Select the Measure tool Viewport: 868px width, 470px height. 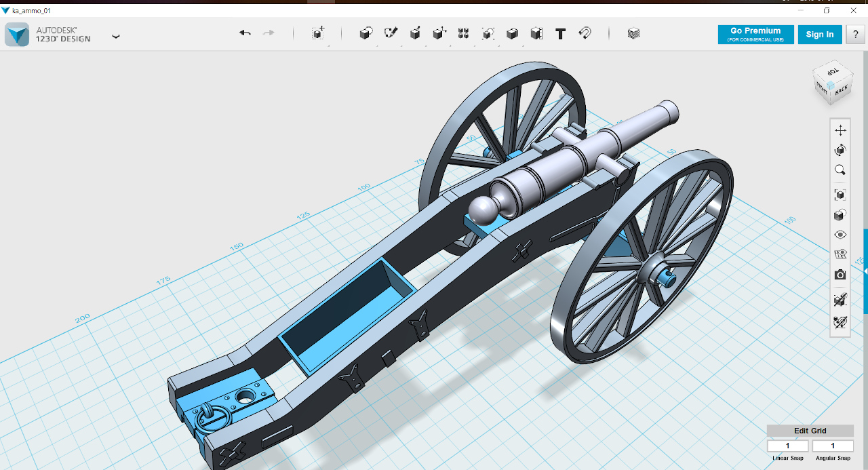click(x=536, y=33)
